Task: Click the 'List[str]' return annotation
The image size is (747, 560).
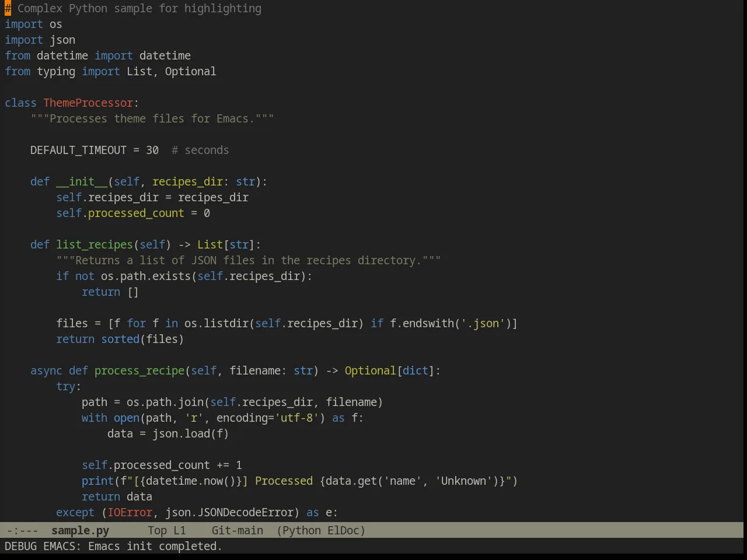Action: 226,244
